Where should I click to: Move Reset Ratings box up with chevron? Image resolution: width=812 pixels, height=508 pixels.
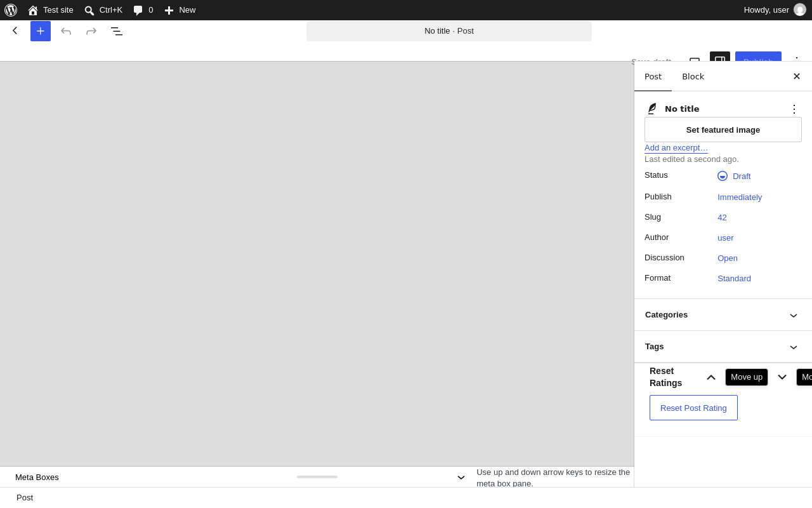coord(711,377)
